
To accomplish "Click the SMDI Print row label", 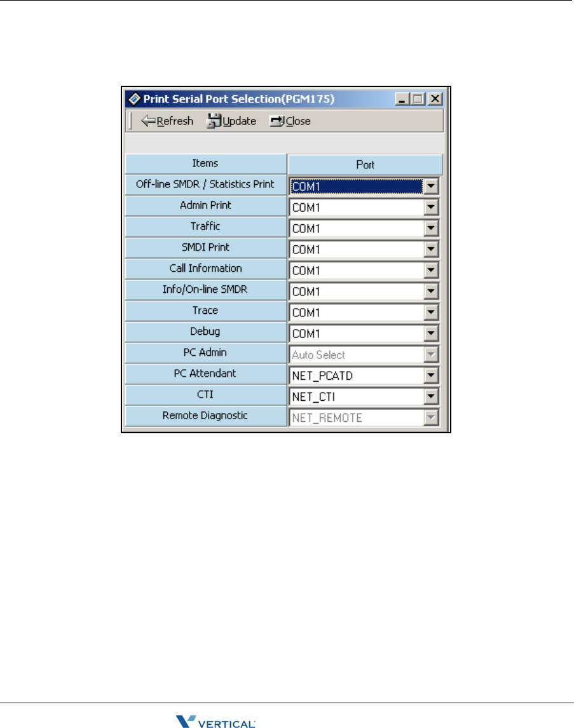I will coord(206,248).
